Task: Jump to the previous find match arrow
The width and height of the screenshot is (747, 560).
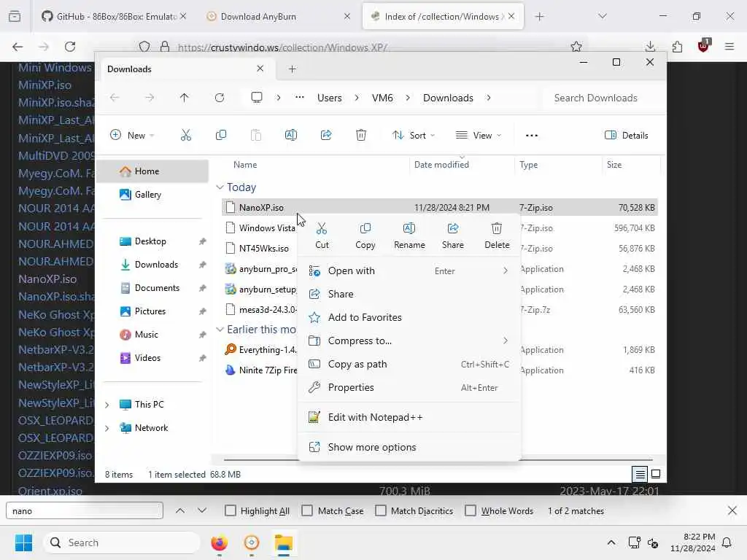Action: coord(180,510)
